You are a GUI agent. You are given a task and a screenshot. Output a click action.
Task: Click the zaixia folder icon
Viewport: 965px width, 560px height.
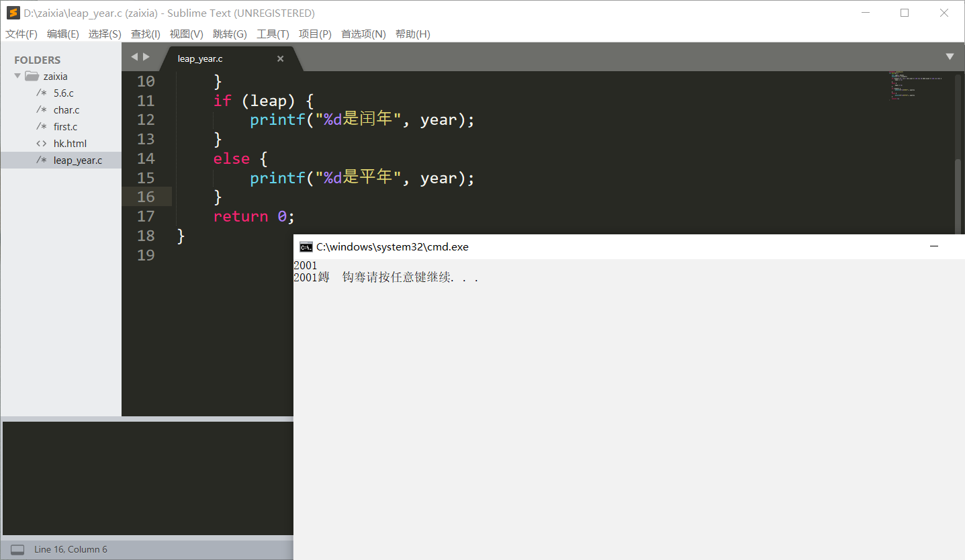(x=32, y=77)
